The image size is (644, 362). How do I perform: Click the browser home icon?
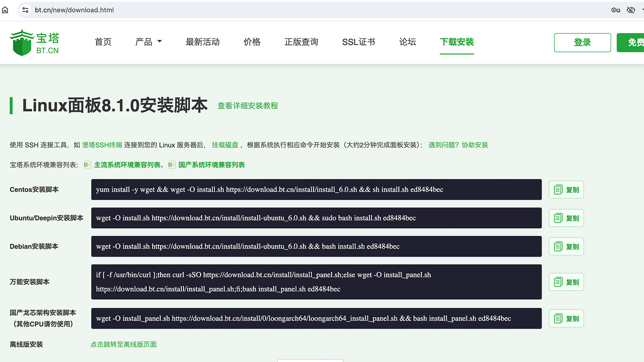pos(5,10)
